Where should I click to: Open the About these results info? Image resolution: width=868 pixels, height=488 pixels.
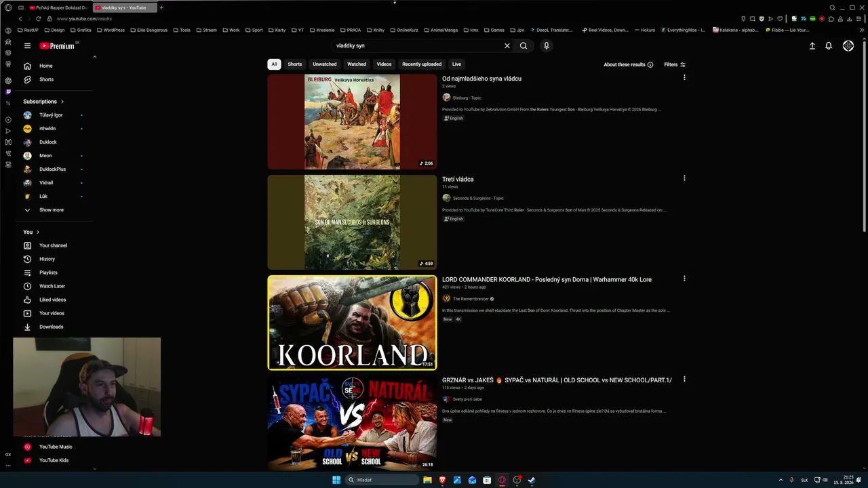click(629, 64)
